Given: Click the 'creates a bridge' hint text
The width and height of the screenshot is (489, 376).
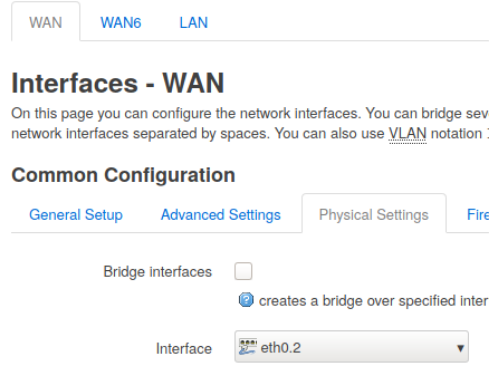Looking at the screenshot, I should click(x=374, y=301).
